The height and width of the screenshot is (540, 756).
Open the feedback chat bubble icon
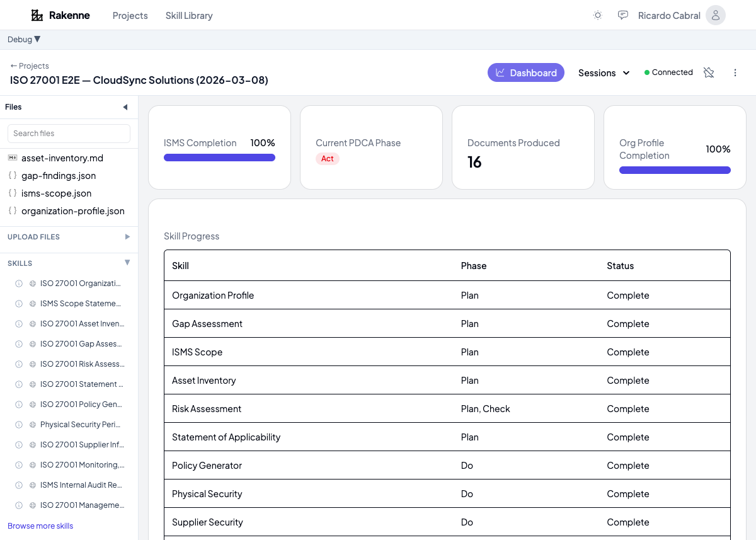pyautogui.click(x=623, y=14)
